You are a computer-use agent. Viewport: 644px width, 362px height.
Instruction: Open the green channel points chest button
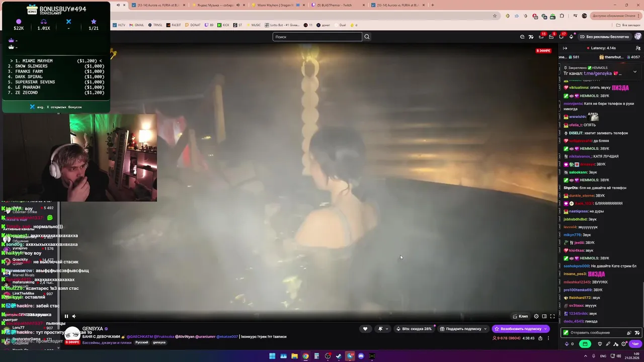[585, 344]
